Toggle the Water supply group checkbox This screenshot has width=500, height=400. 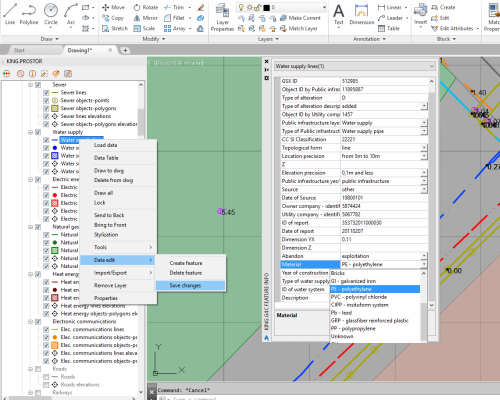point(38,132)
